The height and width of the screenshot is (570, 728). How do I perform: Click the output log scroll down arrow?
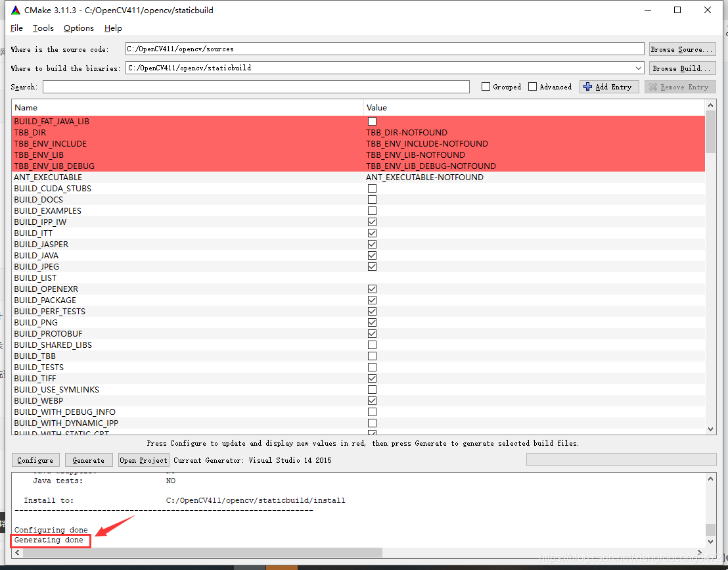coord(710,542)
